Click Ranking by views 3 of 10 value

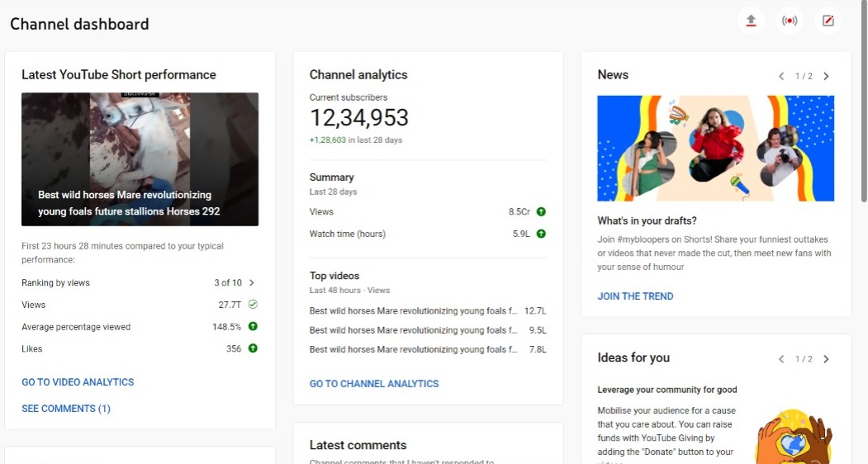coord(227,282)
